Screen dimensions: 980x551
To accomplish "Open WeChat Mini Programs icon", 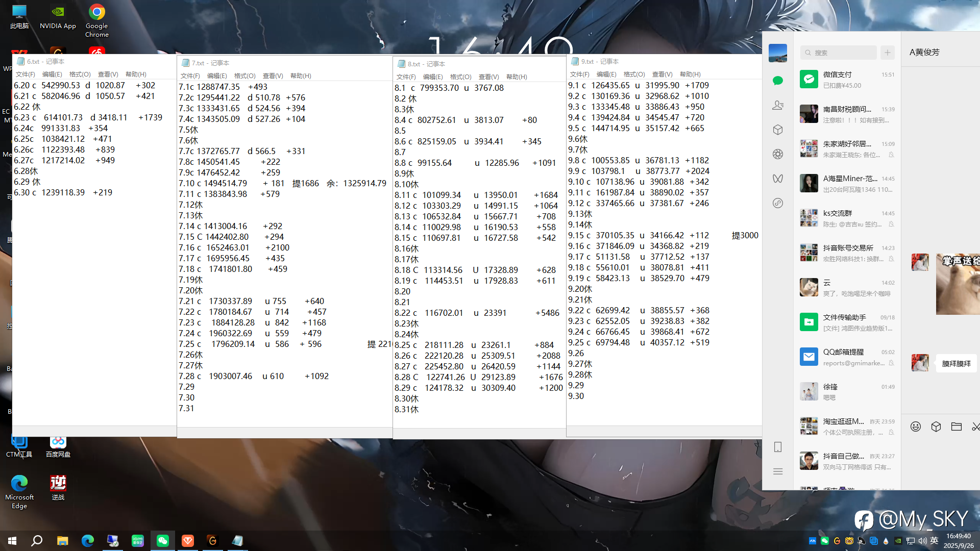I will (x=778, y=203).
